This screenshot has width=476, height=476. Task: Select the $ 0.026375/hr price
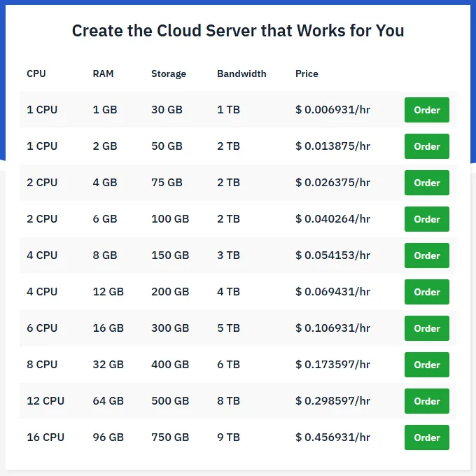[x=332, y=183]
